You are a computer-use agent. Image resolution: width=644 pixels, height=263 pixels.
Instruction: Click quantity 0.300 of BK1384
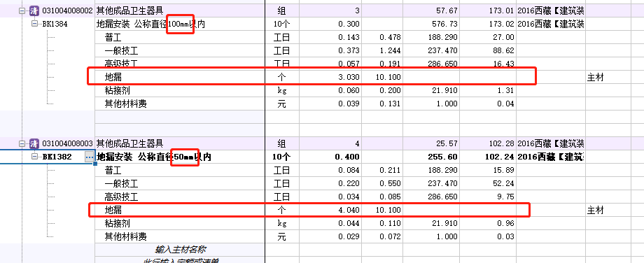tap(330, 24)
